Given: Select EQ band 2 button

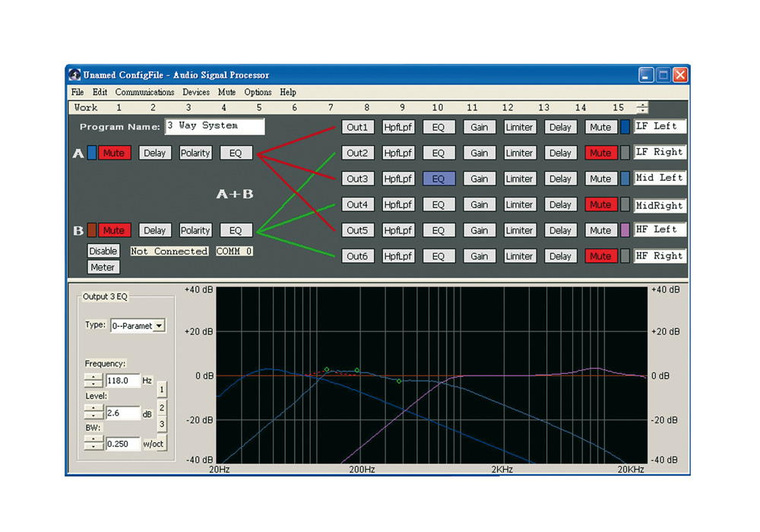Looking at the screenshot, I should tap(162, 407).
